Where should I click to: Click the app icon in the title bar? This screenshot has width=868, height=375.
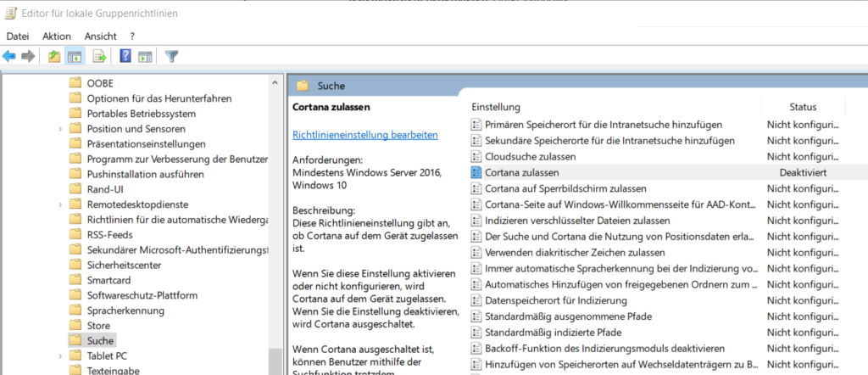click(x=10, y=14)
